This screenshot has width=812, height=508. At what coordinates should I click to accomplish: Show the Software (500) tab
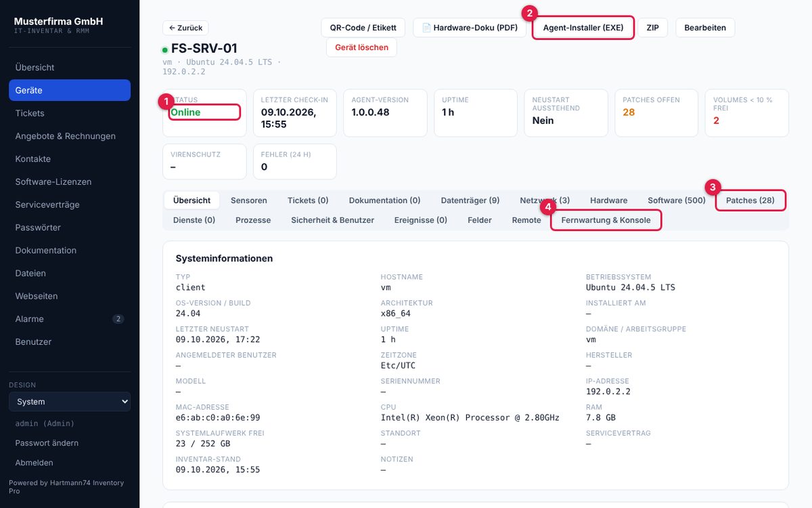(677, 200)
